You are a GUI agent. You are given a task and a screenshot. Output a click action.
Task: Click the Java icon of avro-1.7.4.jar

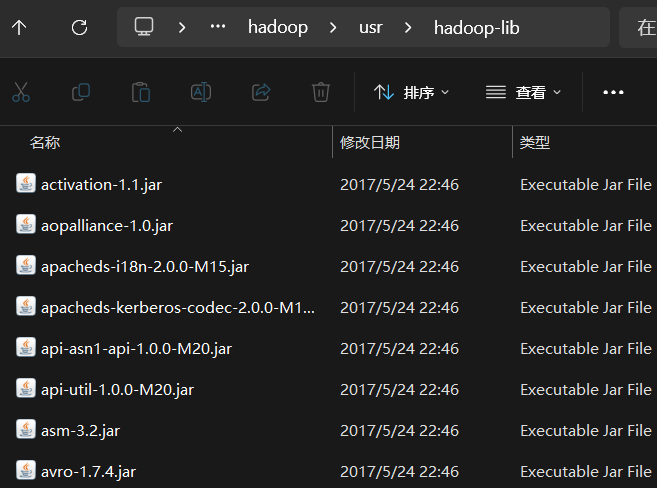tap(26, 471)
